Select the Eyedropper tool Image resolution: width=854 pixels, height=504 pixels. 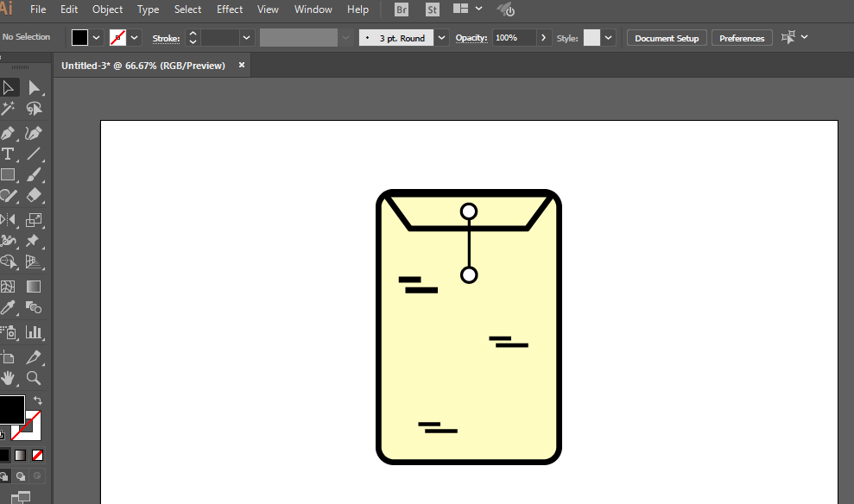(8, 307)
